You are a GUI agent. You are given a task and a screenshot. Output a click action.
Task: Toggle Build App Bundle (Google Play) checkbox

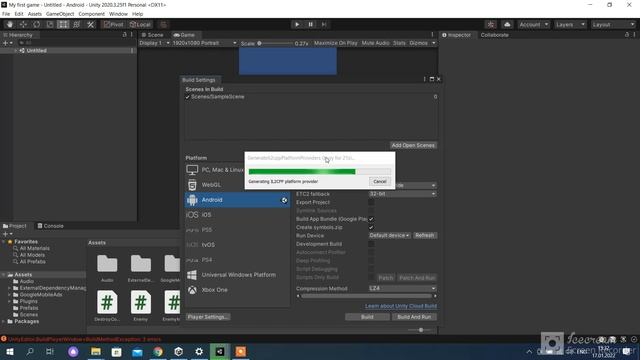pyautogui.click(x=371, y=219)
